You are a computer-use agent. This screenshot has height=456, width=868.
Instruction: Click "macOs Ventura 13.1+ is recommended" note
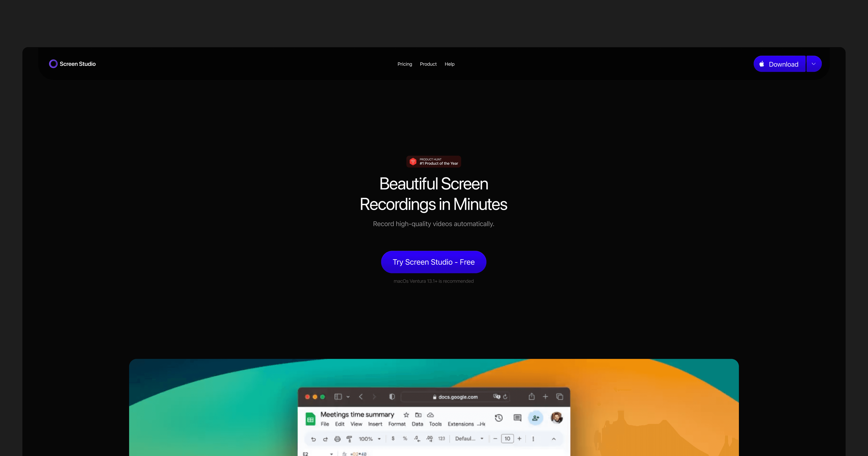(434, 281)
